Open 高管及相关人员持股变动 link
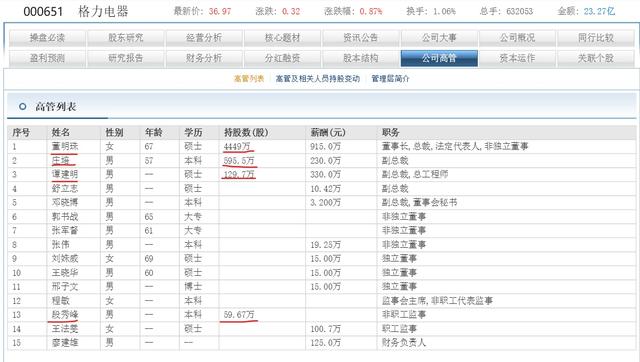The height and width of the screenshot is (362, 640). tap(318, 79)
